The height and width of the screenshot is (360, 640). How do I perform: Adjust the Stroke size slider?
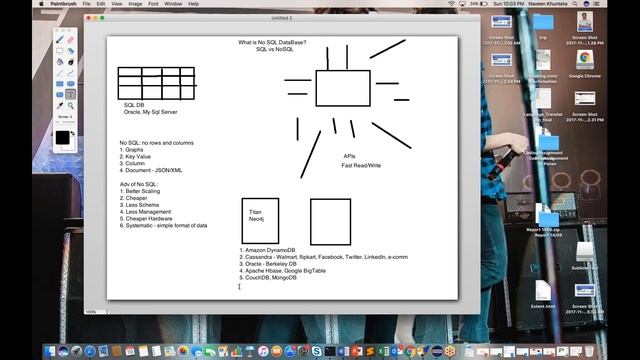tap(65, 122)
